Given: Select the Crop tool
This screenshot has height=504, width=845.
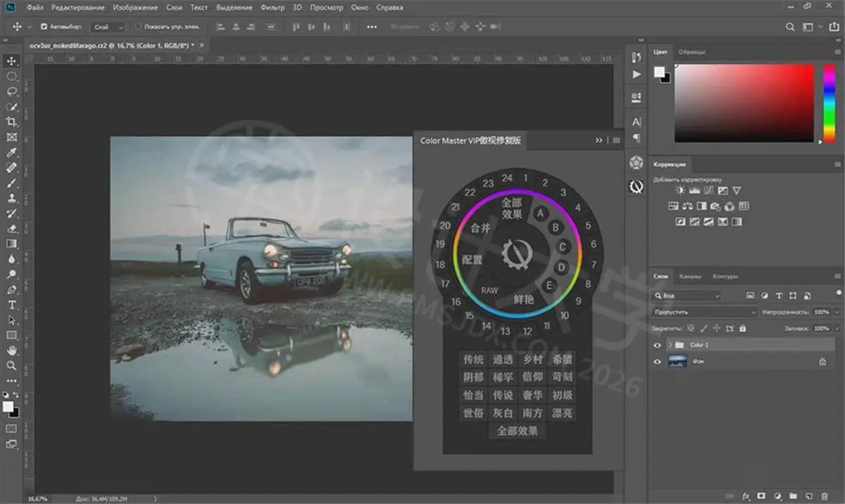Looking at the screenshot, I should (11, 122).
